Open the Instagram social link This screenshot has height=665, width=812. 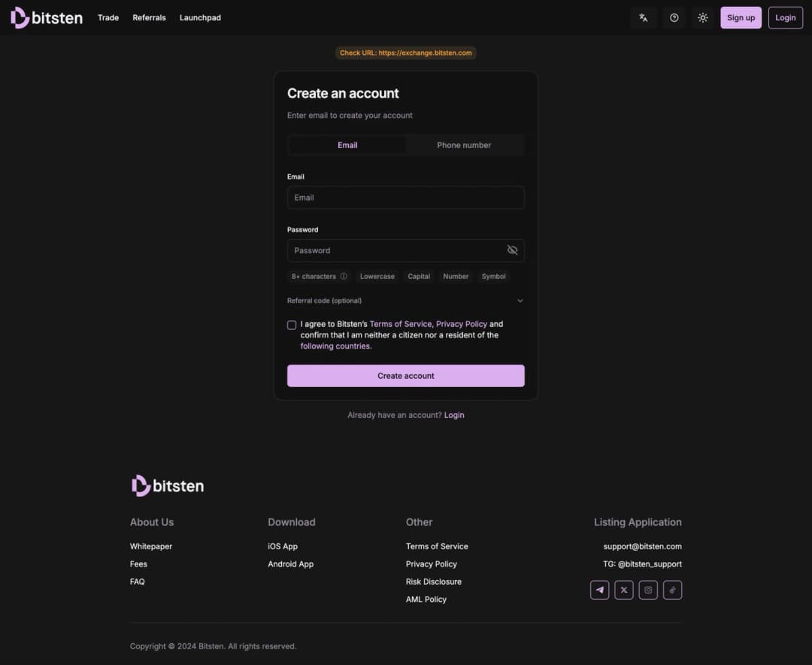click(x=648, y=590)
